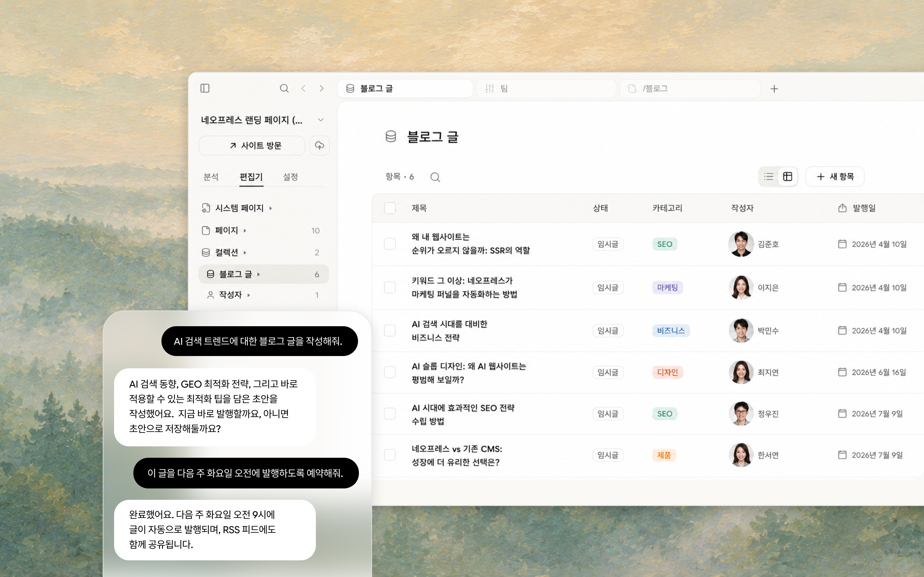Switch to list view icon
Screen dimensions: 924x577
769,176
